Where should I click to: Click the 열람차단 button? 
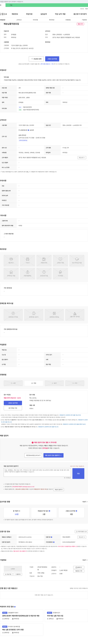point(18,574)
